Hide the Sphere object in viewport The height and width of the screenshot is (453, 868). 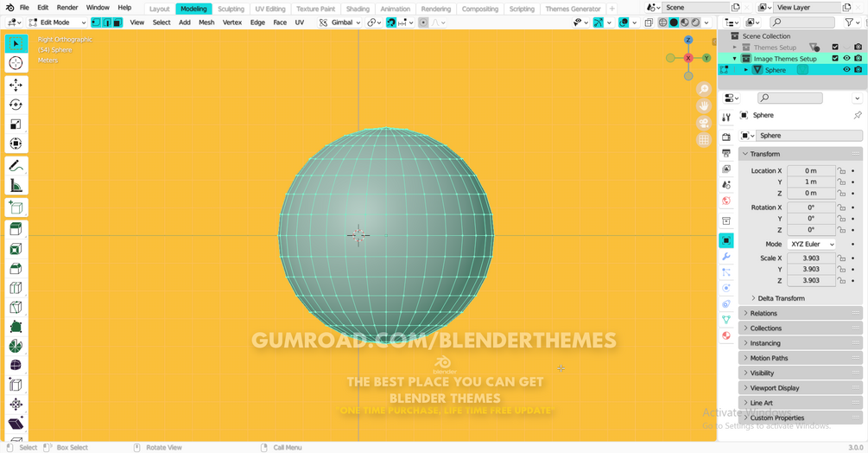point(846,70)
